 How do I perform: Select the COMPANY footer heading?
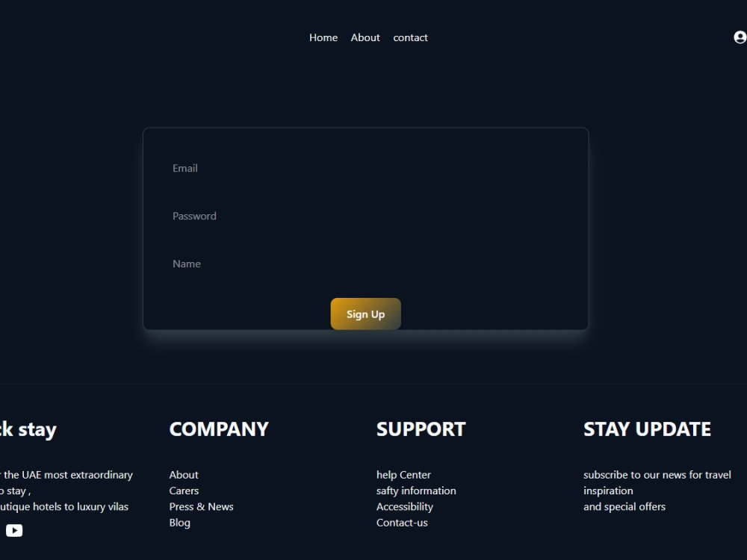(219, 429)
